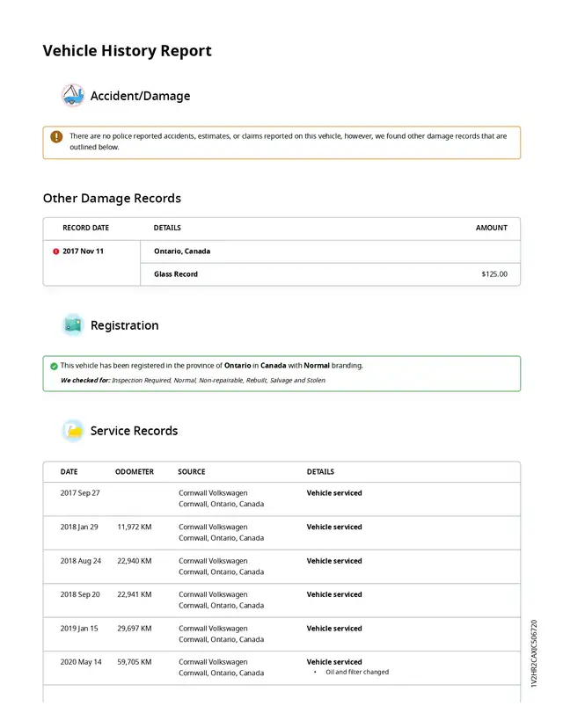Click the vertical VIN number on right margin
This screenshot has height=728, width=563.
click(x=534, y=652)
